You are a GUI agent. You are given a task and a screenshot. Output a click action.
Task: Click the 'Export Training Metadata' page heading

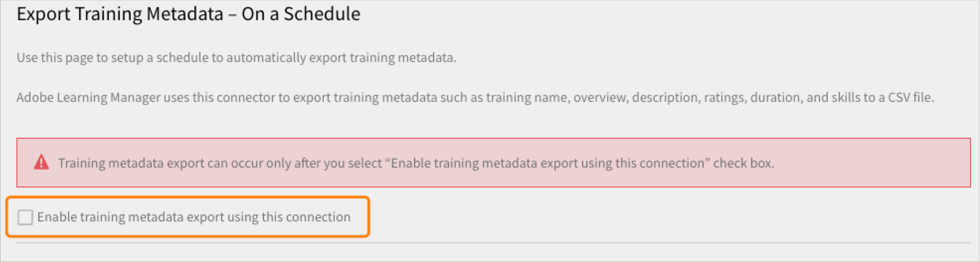click(x=120, y=14)
